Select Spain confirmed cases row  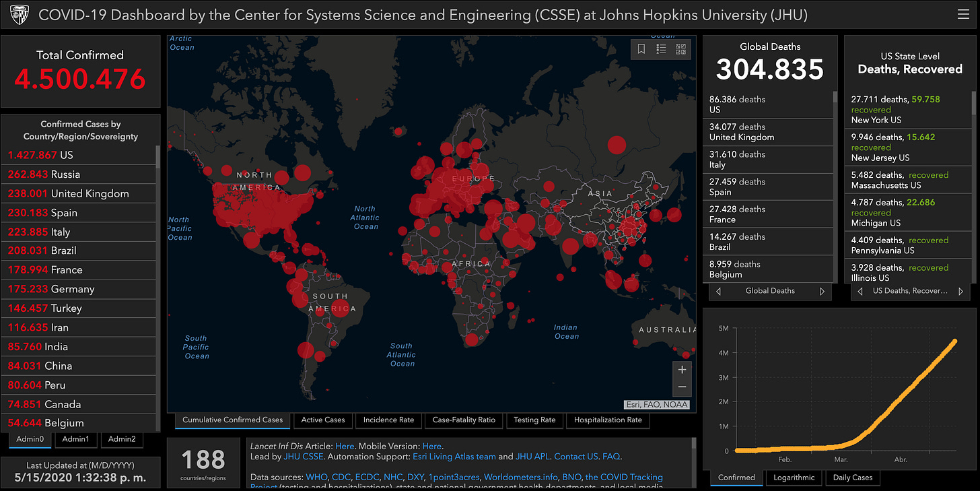pos(79,212)
